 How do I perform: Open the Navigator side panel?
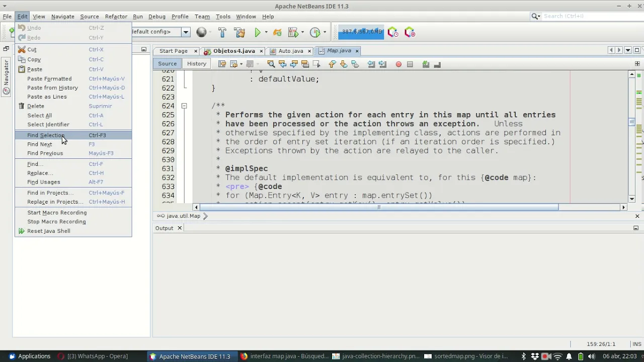pos(6,77)
